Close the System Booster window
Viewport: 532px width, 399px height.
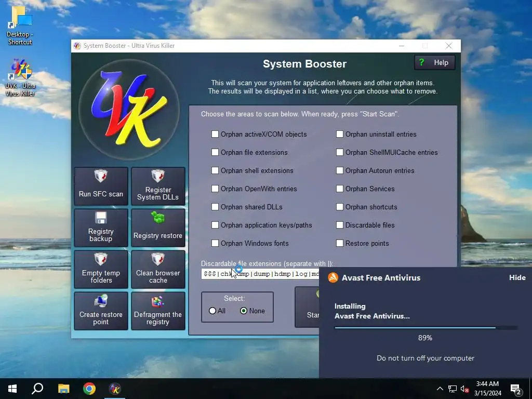(448, 46)
